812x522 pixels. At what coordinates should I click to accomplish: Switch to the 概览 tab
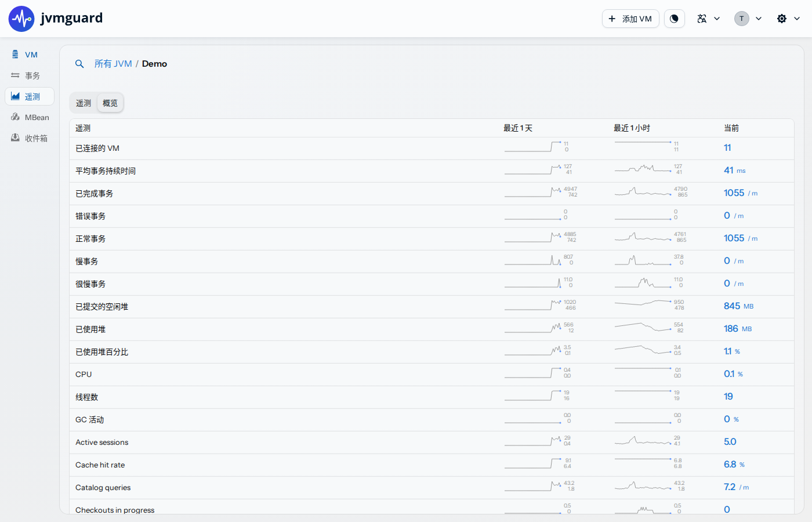tap(110, 103)
